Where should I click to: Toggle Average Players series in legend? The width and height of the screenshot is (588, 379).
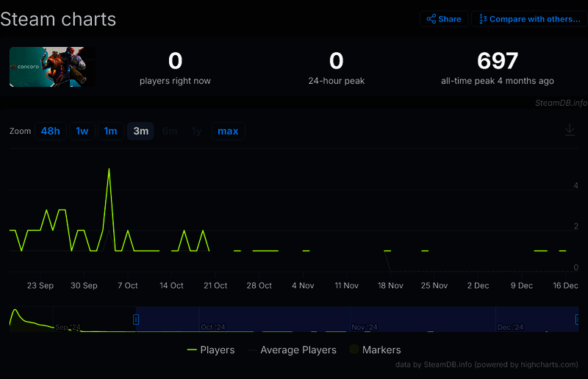(x=298, y=350)
